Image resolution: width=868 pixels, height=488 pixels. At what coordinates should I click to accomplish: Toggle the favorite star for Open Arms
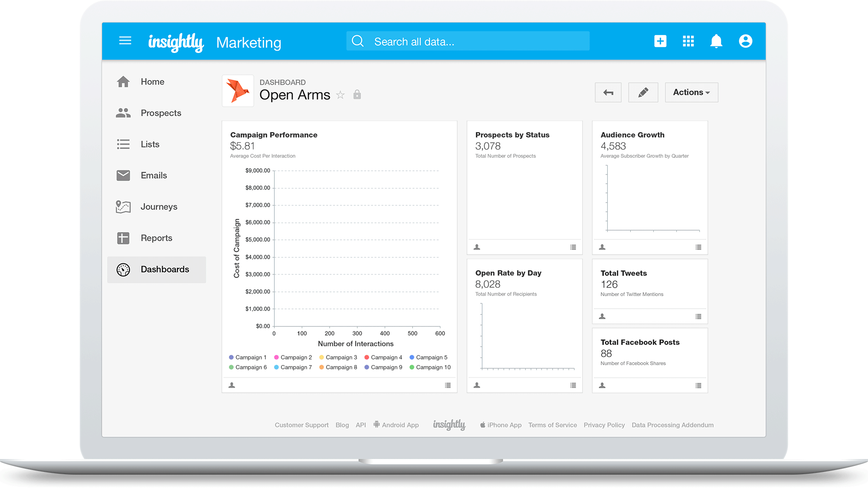tap(340, 95)
